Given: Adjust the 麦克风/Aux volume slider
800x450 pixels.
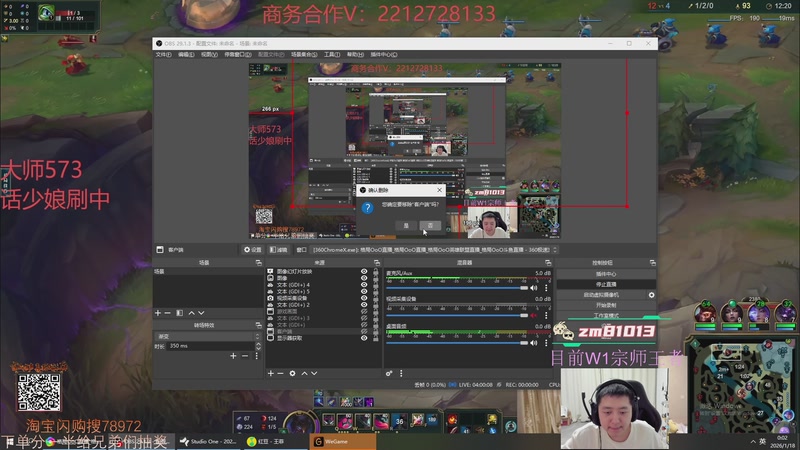Looking at the screenshot, I should [x=457, y=288].
